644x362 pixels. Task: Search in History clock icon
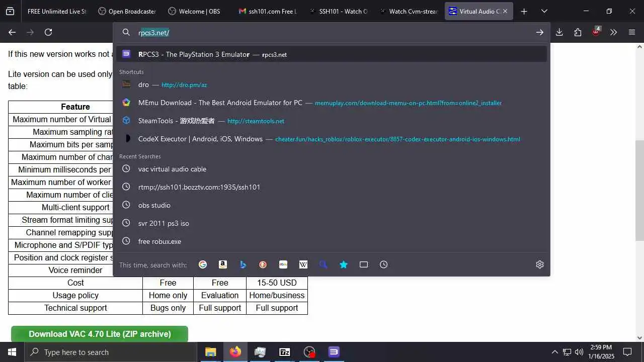(384, 264)
